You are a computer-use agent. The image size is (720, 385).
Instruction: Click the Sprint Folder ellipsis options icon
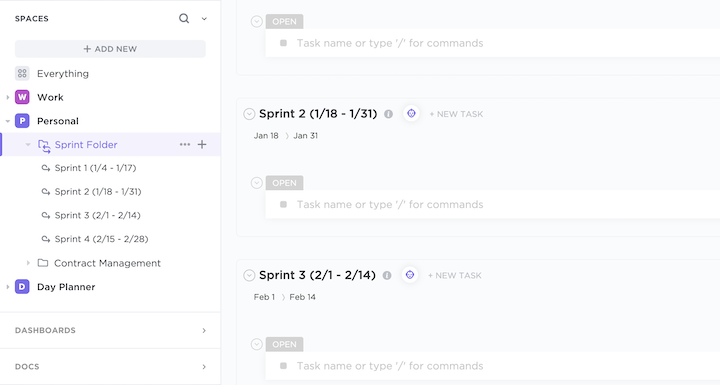click(x=185, y=144)
